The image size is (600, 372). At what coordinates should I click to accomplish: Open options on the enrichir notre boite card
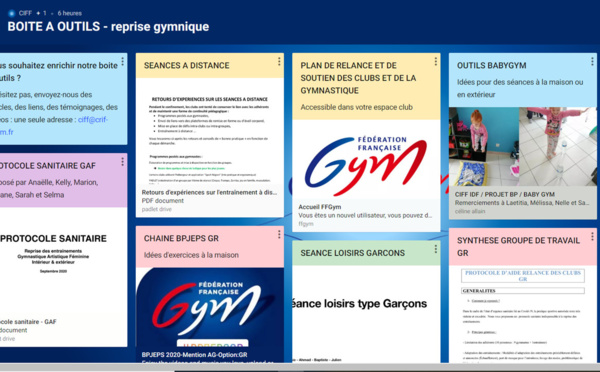[x=122, y=61]
